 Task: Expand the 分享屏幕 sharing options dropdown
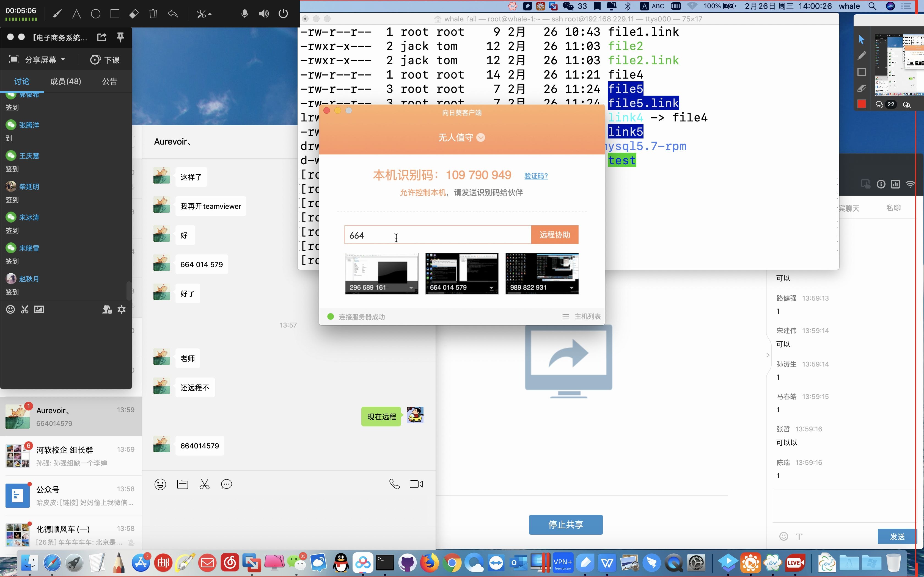[x=63, y=60]
